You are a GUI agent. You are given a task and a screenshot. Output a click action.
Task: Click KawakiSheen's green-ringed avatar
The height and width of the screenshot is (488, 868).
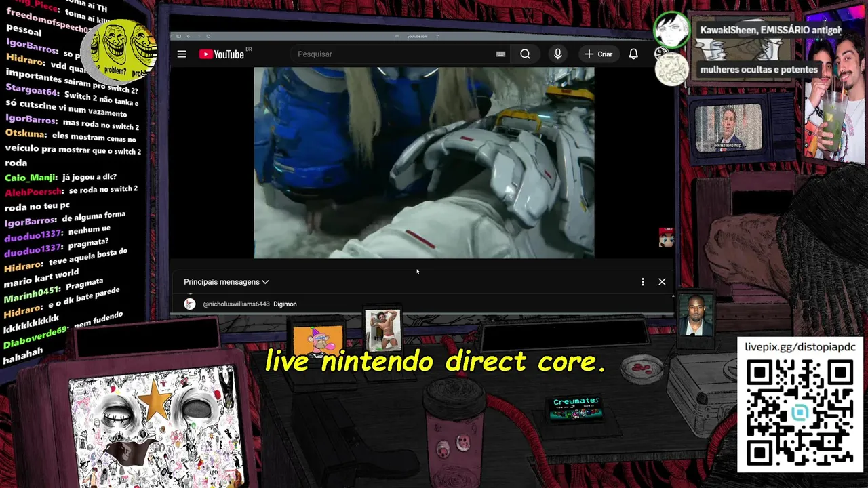pyautogui.click(x=671, y=30)
